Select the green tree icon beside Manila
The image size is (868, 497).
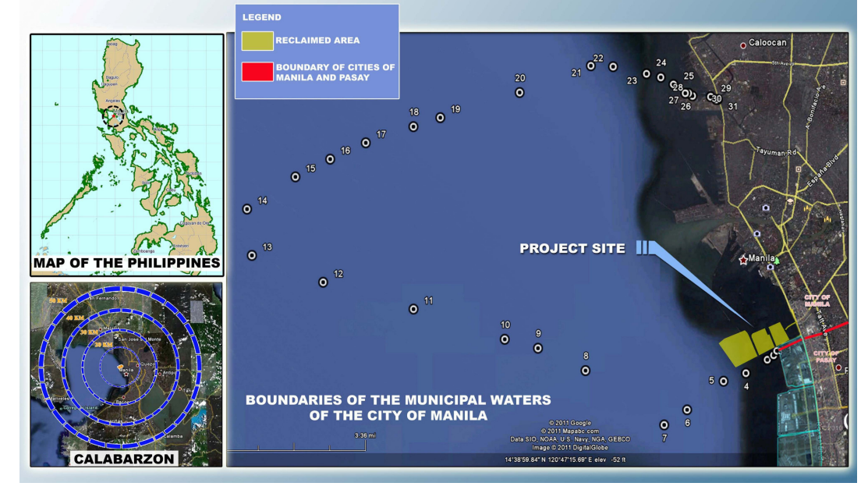[777, 261]
